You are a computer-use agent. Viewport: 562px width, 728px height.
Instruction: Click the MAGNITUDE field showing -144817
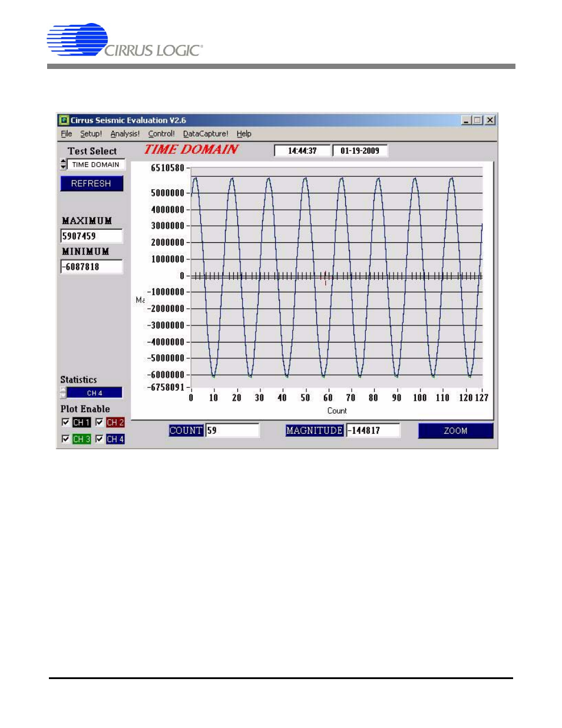point(373,430)
